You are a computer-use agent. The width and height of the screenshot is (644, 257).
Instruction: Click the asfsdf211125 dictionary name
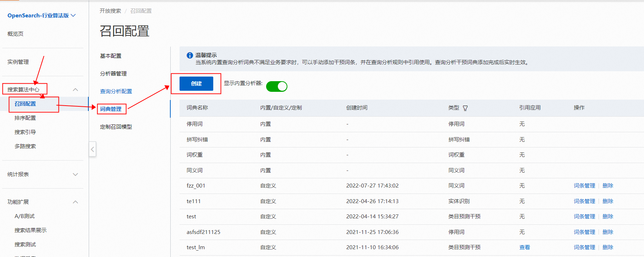click(x=203, y=232)
